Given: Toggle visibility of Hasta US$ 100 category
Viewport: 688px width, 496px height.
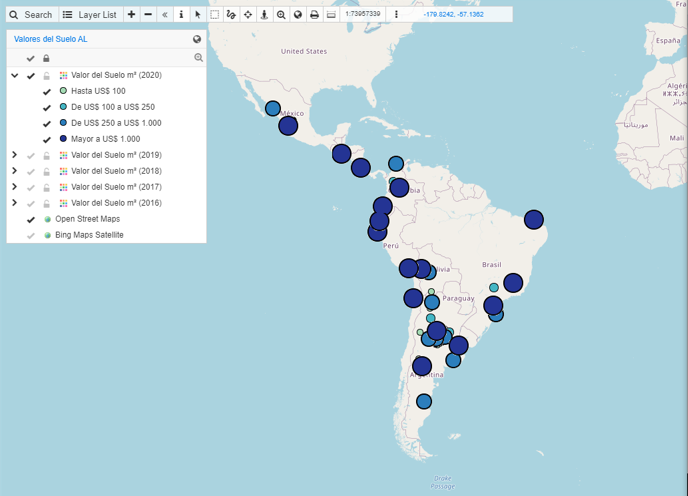Looking at the screenshot, I should [x=47, y=92].
